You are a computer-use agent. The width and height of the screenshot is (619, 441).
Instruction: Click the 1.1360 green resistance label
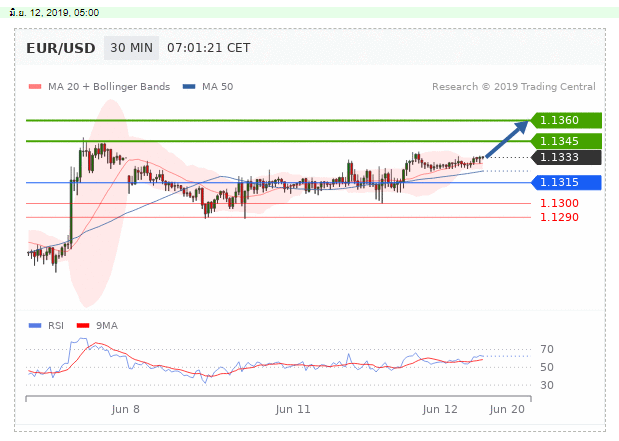(566, 120)
